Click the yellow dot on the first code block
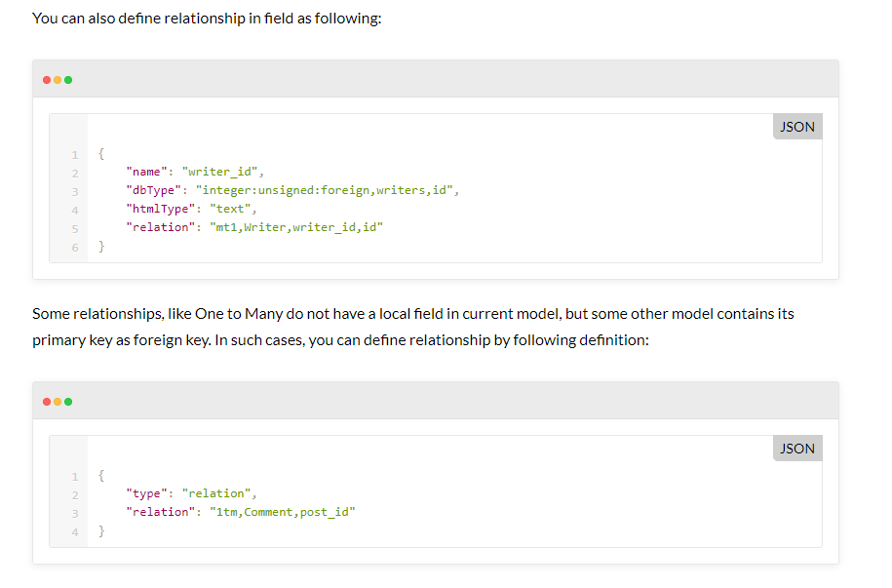 click(58, 79)
